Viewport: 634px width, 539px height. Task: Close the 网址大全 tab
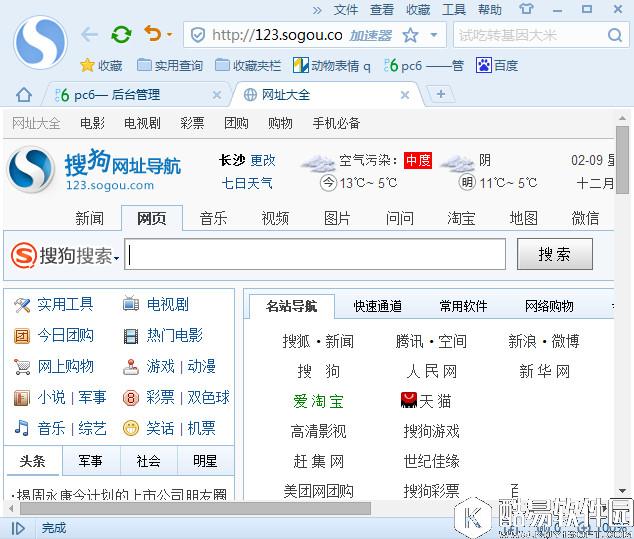click(x=405, y=95)
